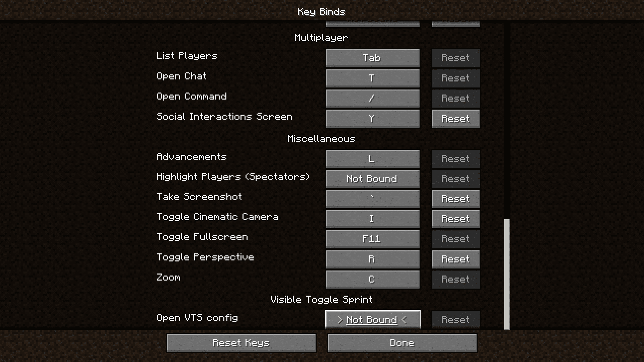Click the R key bind for Toggle Perspective
The width and height of the screenshot is (644, 362).
(372, 259)
